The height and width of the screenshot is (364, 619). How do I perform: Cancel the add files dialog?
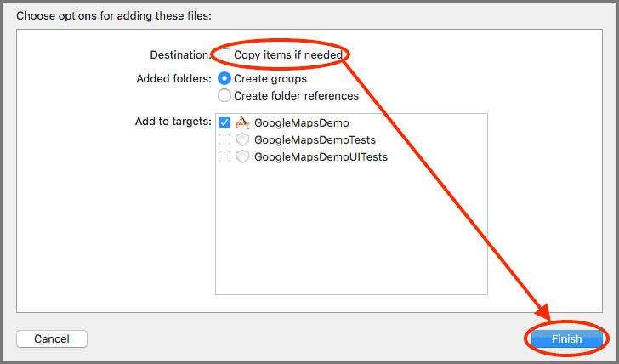click(52, 338)
